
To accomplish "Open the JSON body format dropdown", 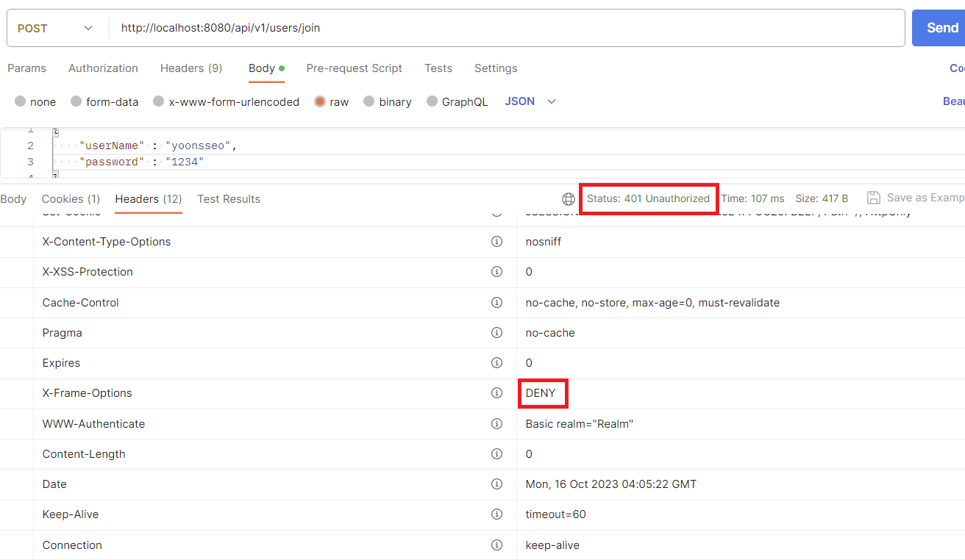I will coord(530,101).
